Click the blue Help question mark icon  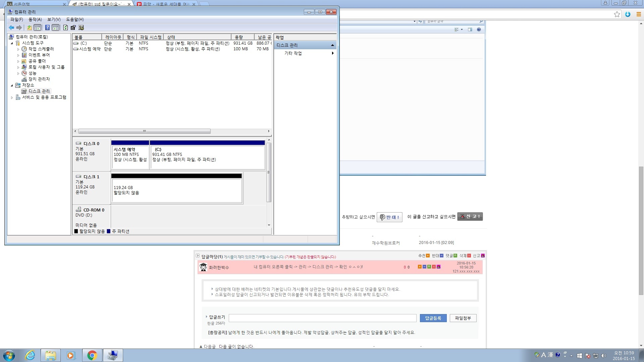tap(47, 27)
